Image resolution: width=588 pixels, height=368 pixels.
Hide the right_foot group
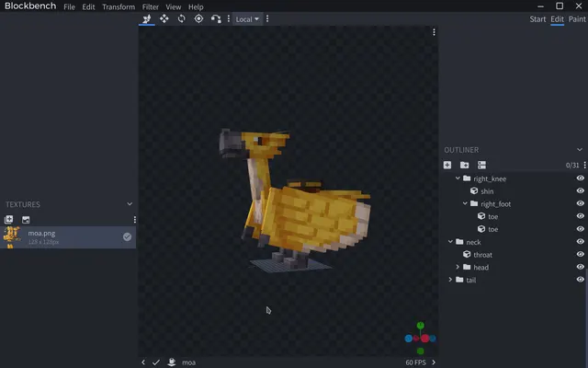[x=580, y=203]
